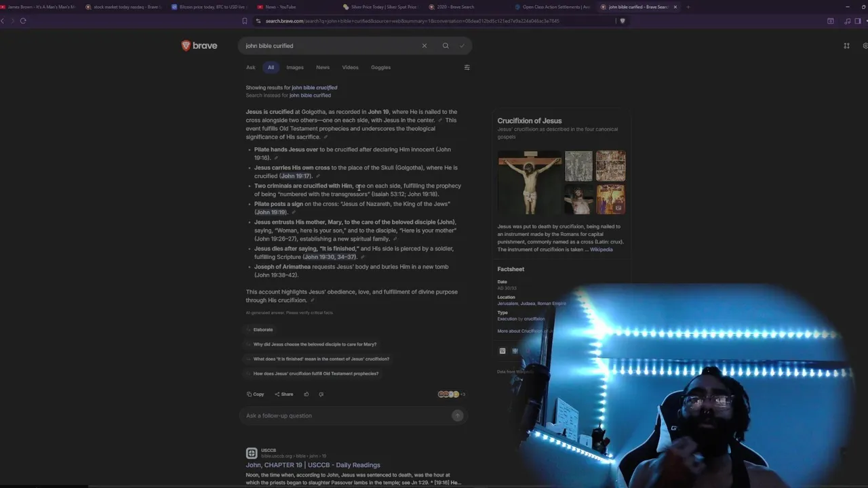
Task: Click the Copy answer button
Action: 256,394
